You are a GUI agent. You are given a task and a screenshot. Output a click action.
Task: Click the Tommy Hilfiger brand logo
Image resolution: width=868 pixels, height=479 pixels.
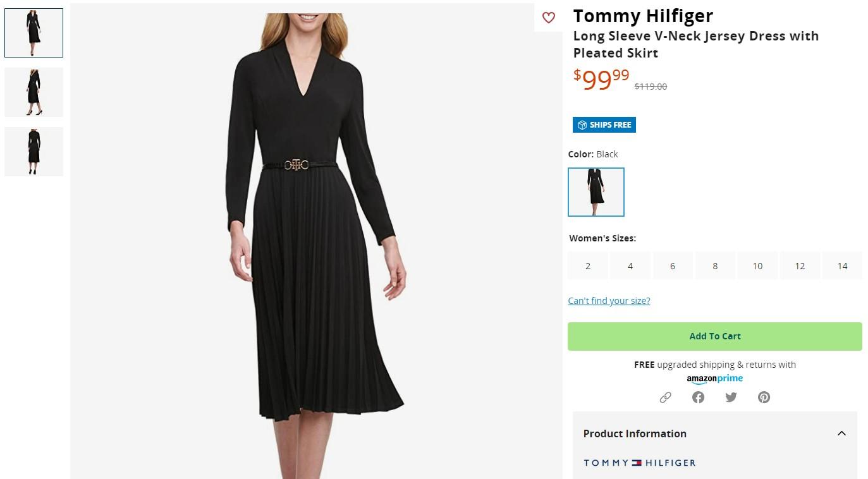[x=639, y=463]
